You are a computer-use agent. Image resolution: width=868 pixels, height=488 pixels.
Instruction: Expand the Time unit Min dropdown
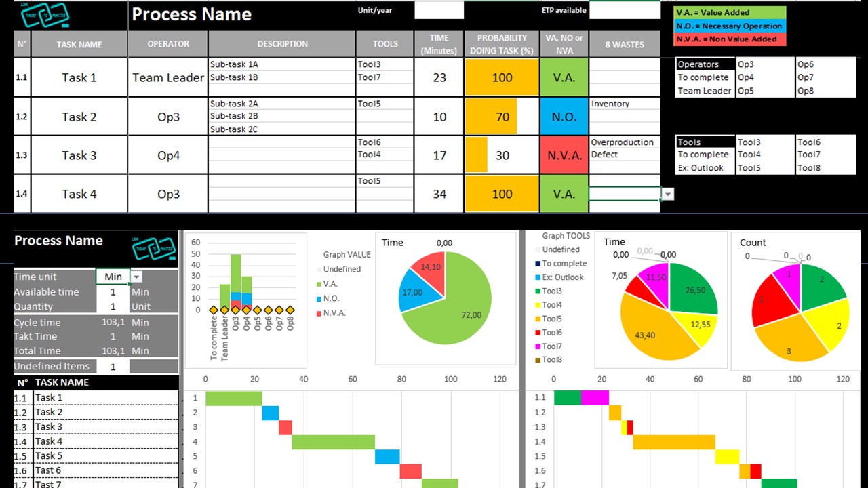pos(136,277)
